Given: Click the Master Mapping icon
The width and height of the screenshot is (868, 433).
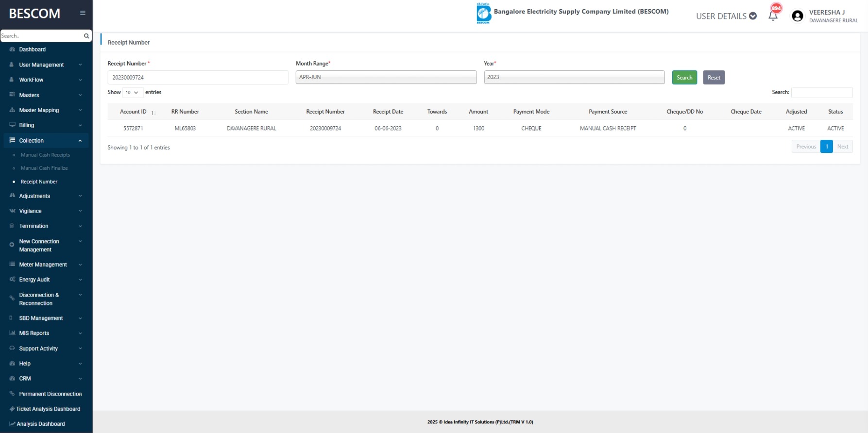Looking at the screenshot, I should (12, 110).
